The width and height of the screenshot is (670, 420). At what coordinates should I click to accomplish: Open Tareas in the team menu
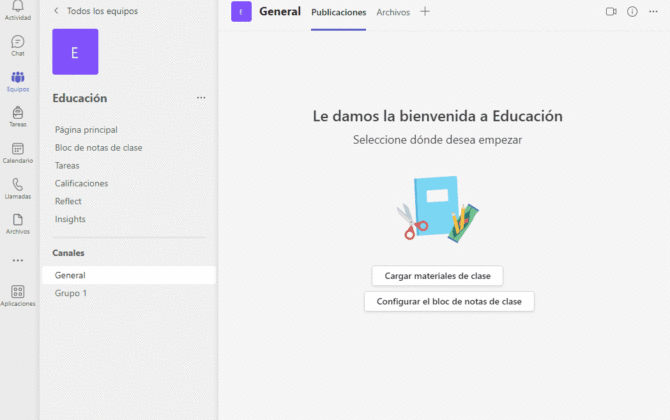(x=67, y=165)
